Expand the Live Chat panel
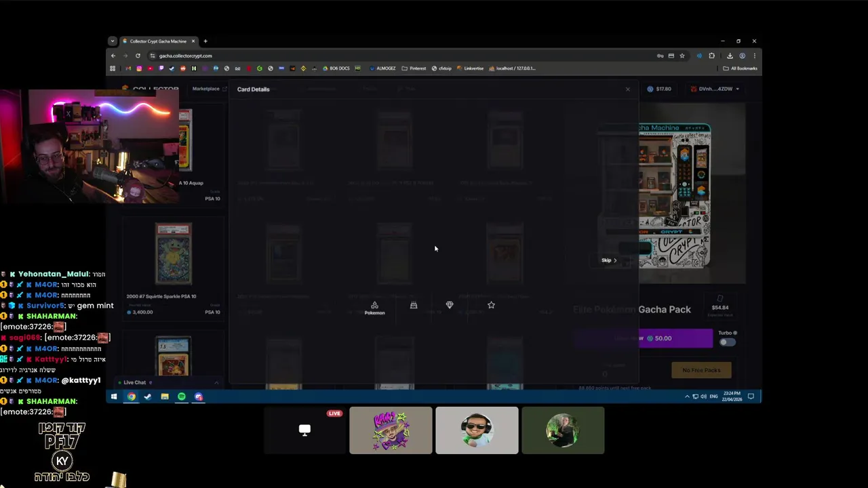 click(x=170, y=382)
